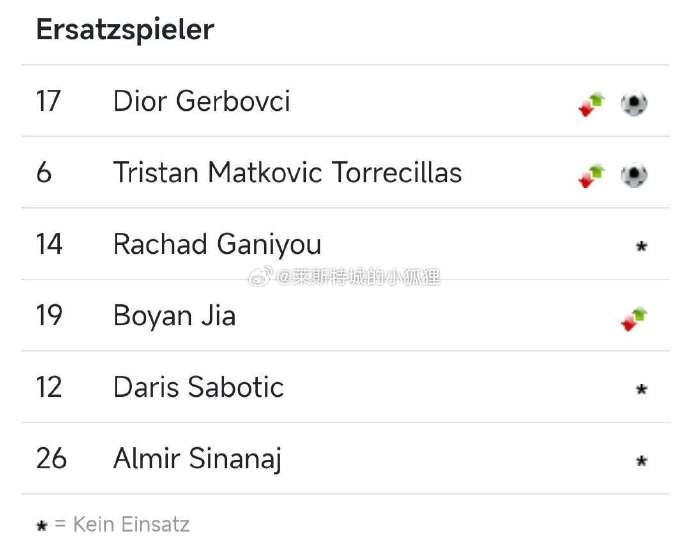
Task: Click substitution arrows icon for Boyan Jia
Action: [634, 319]
